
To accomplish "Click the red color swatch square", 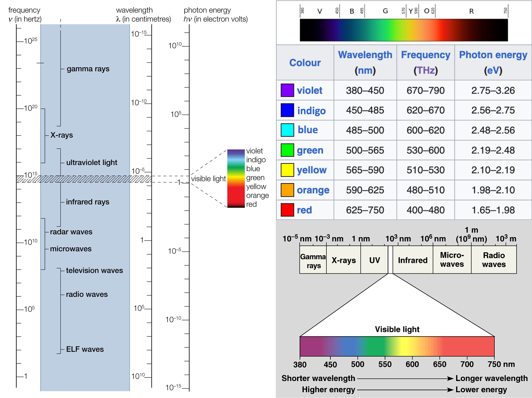I will coord(287,210).
